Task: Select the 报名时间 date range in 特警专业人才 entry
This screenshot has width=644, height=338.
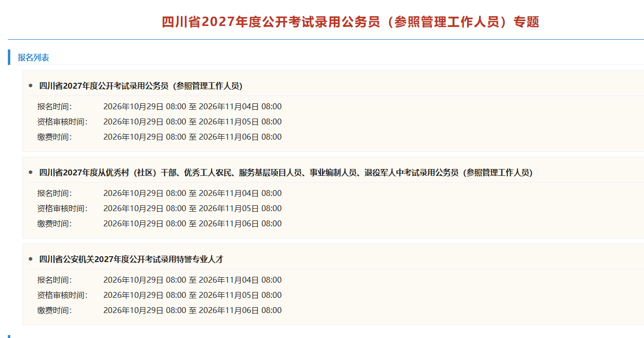Action: point(193,280)
